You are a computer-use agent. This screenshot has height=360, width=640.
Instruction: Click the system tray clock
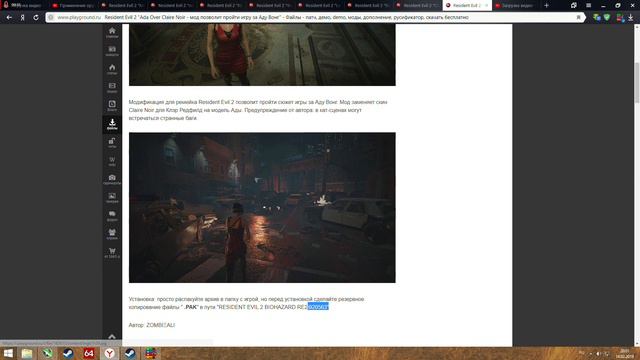tap(624, 353)
